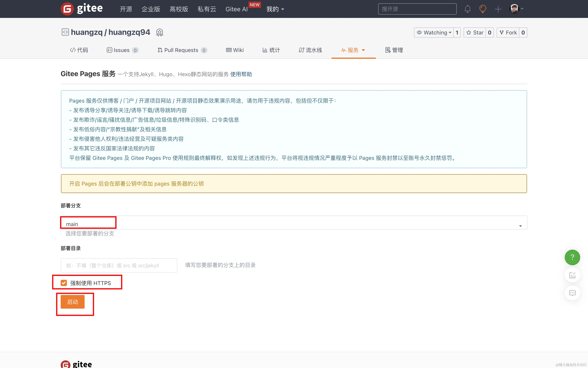Image resolution: width=588 pixels, height=368 pixels.
Task: Click the plus create icon
Action: point(498,9)
